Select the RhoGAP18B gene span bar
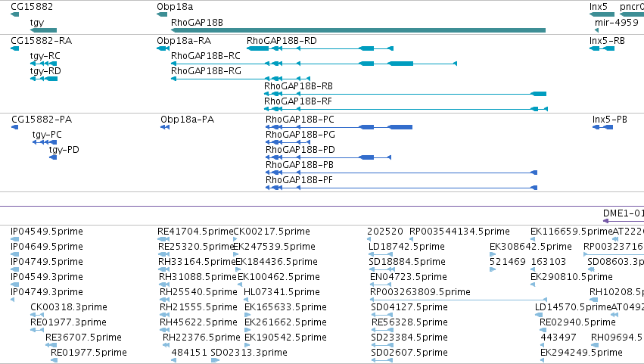Image resolution: width=644 pixels, height=364 pixels. (x=358, y=30)
